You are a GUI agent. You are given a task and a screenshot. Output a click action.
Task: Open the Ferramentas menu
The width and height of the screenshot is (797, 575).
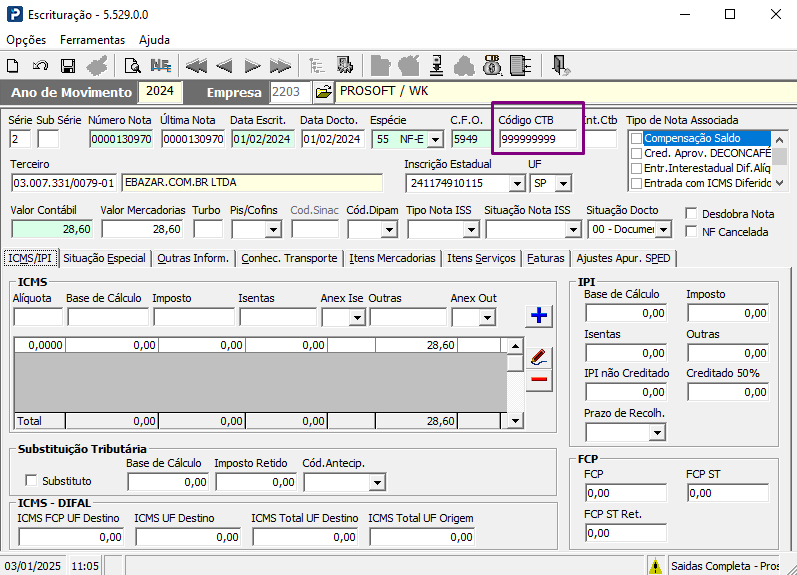[92, 40]
